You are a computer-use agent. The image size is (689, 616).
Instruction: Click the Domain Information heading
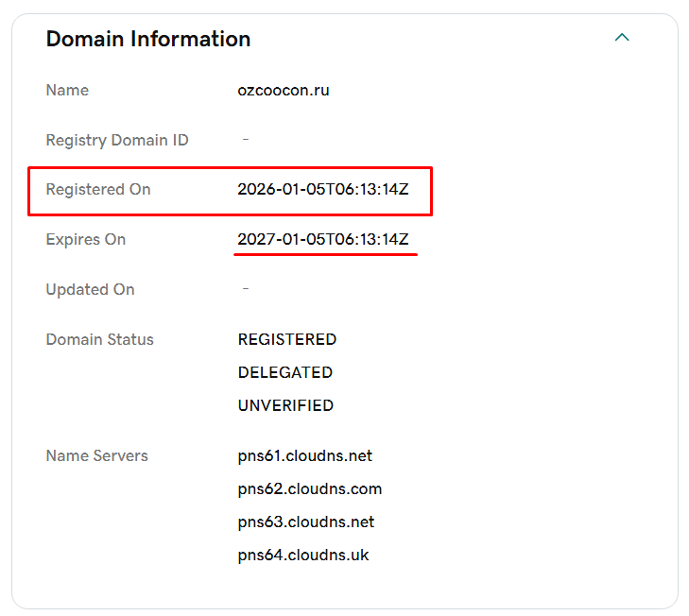point(148,39)
